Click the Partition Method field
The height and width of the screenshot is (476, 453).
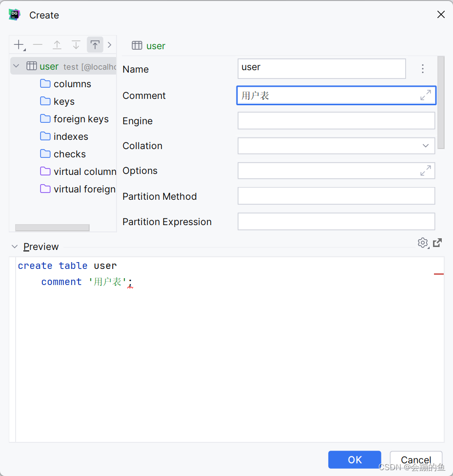(x=336, y=196)
